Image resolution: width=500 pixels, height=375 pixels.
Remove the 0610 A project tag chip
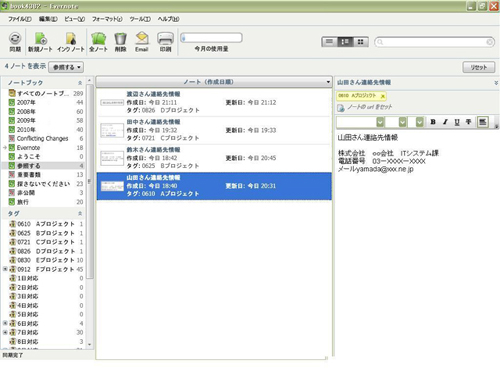383,96
